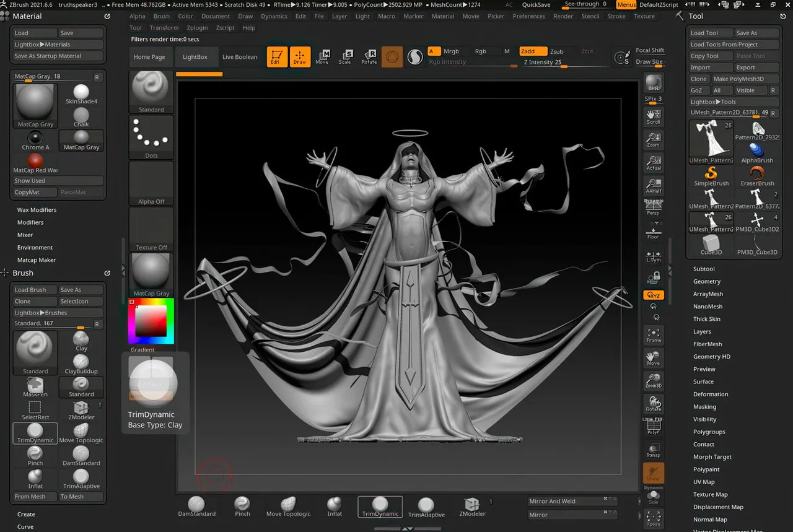Toggle Transp transparency mode
Image resolution: width=793 pixels, height=532 pixels.
[x=654, y=450]
